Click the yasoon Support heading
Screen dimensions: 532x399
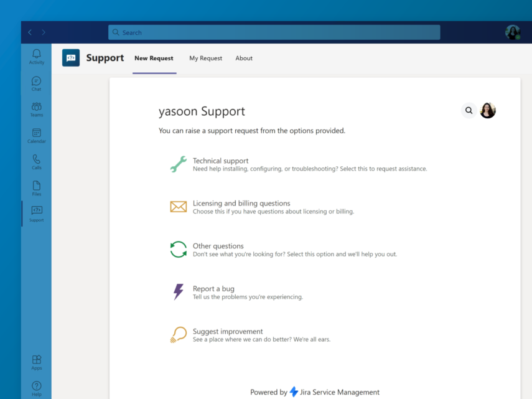[202, 111]
